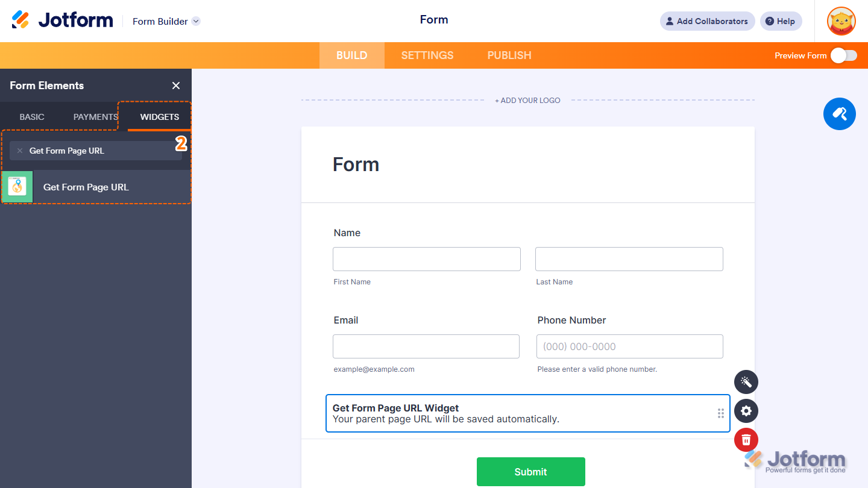Click the magic wand widget wizard icon
The height and width of the screenshot is (488, 868).
(746, 382)
